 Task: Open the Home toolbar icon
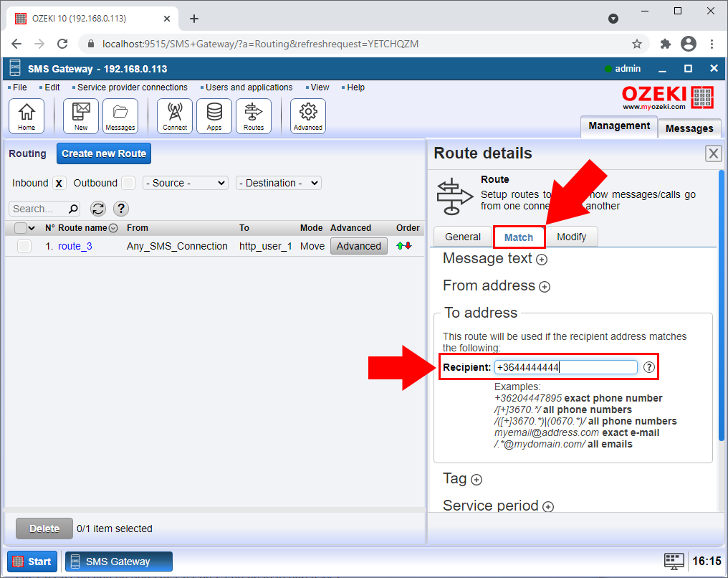pyautogui.click(x=27, y=116)
